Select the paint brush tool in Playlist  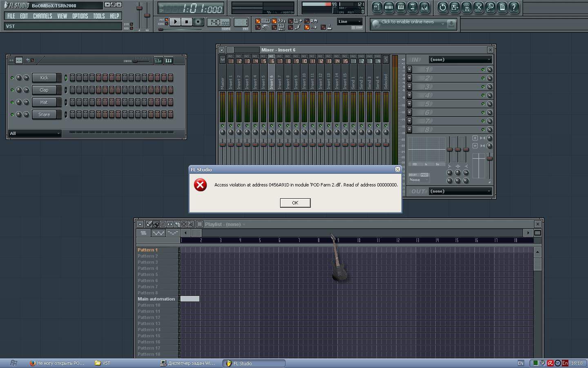click(x=156, y=224)
